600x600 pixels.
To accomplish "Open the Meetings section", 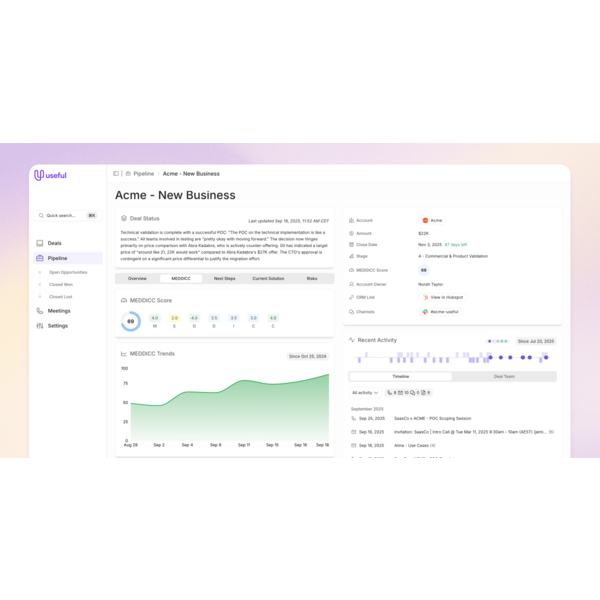I will (59, 311).
